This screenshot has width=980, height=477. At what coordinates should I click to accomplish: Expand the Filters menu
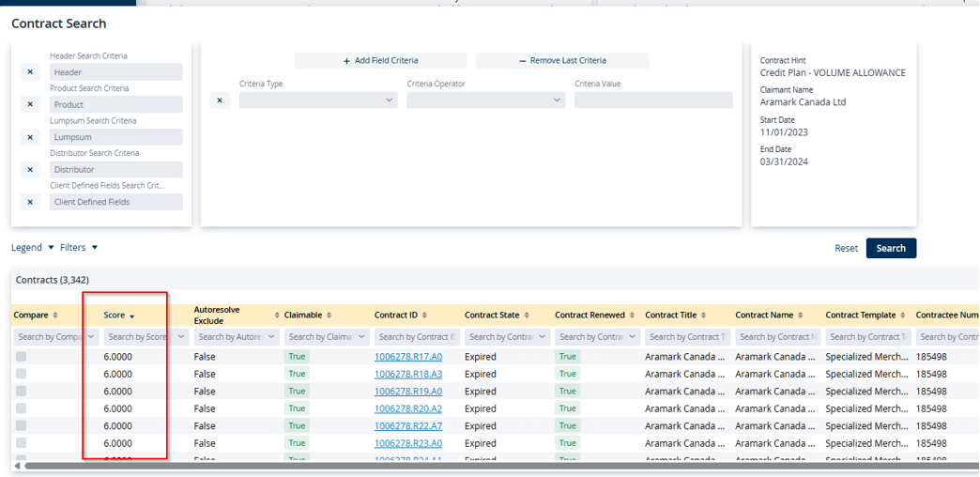tap(79, 248)
